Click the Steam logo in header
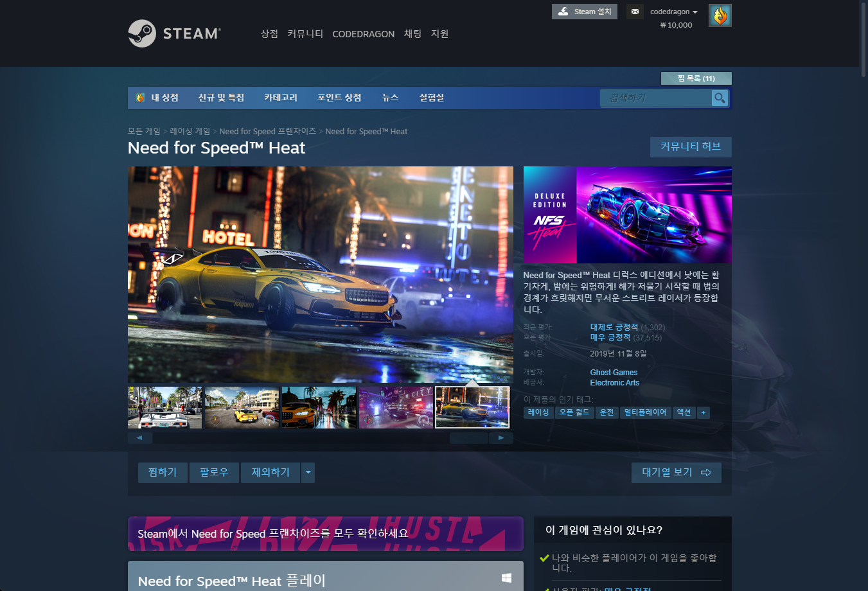The image size is (868, 591). 174,33
